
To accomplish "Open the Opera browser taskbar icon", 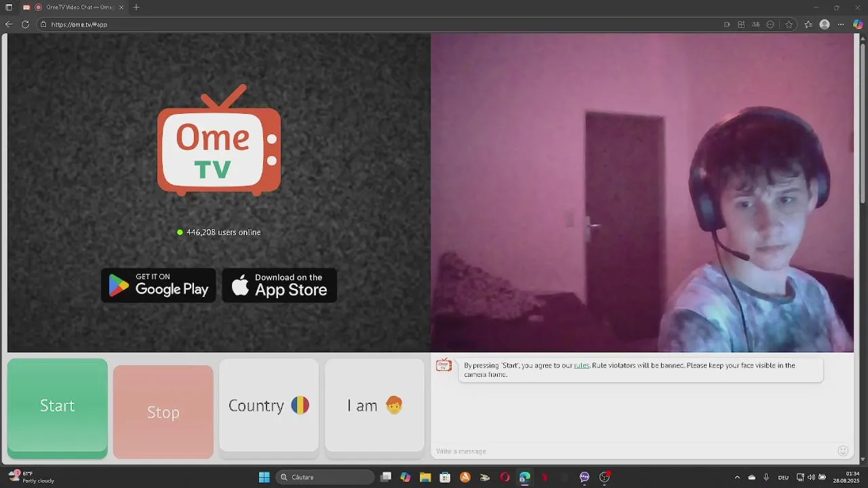I will 505,477.
